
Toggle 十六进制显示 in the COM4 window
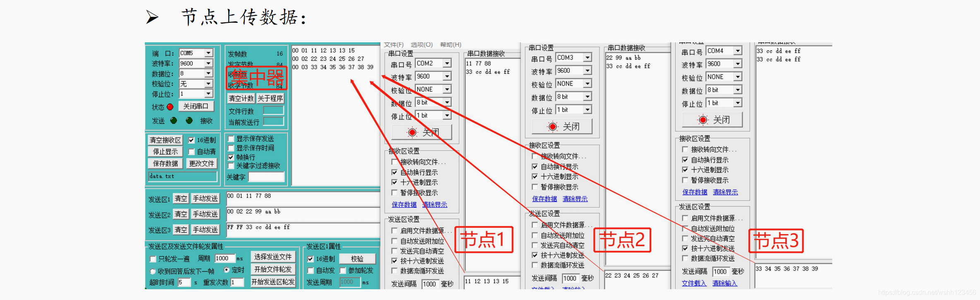(x=685, y=170)
